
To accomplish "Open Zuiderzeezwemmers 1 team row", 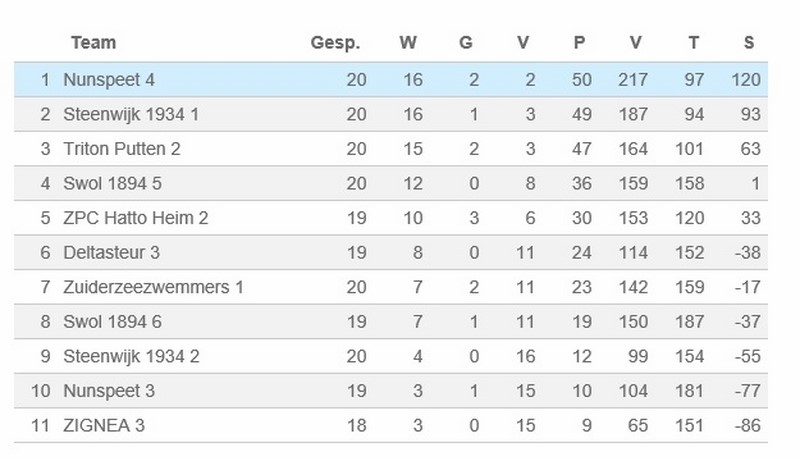I will (391, 287).
